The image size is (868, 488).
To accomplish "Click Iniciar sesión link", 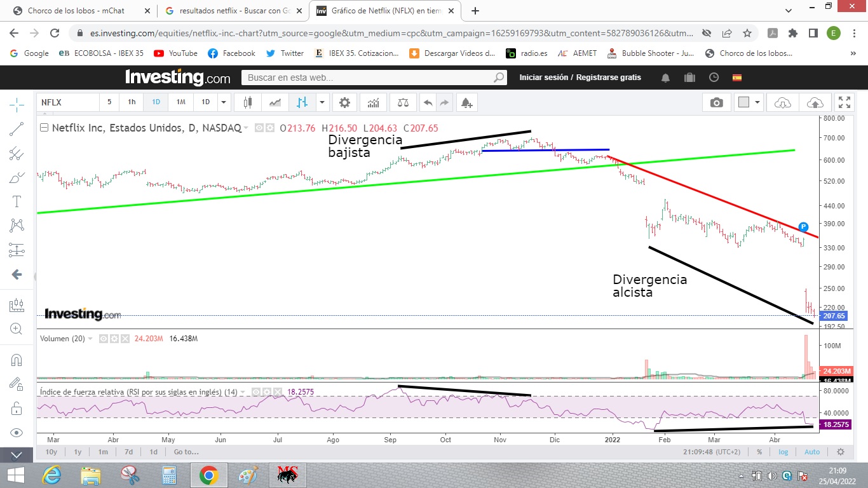I will pos(543,78).
